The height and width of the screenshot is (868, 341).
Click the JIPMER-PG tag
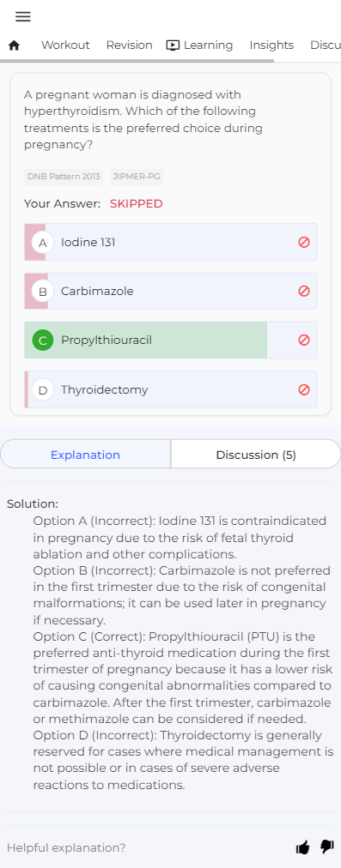(x=137, y=177)
